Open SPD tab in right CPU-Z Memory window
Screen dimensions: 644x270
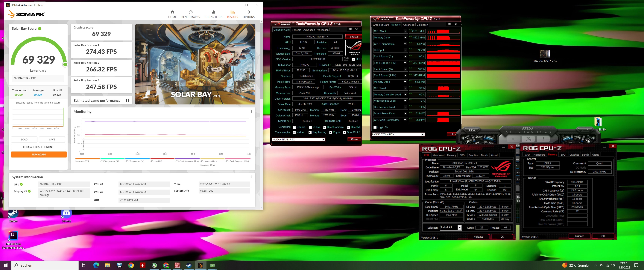(563, 155)
